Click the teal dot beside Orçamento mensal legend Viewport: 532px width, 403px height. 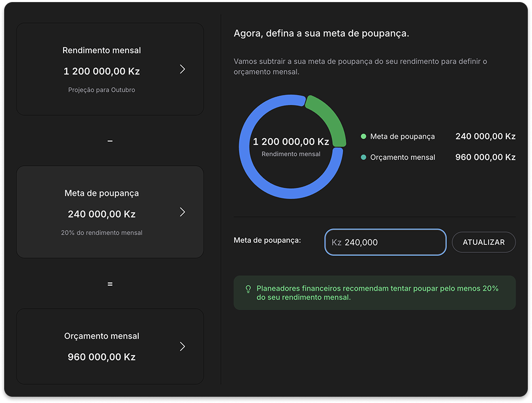click(x=363, y=157)
